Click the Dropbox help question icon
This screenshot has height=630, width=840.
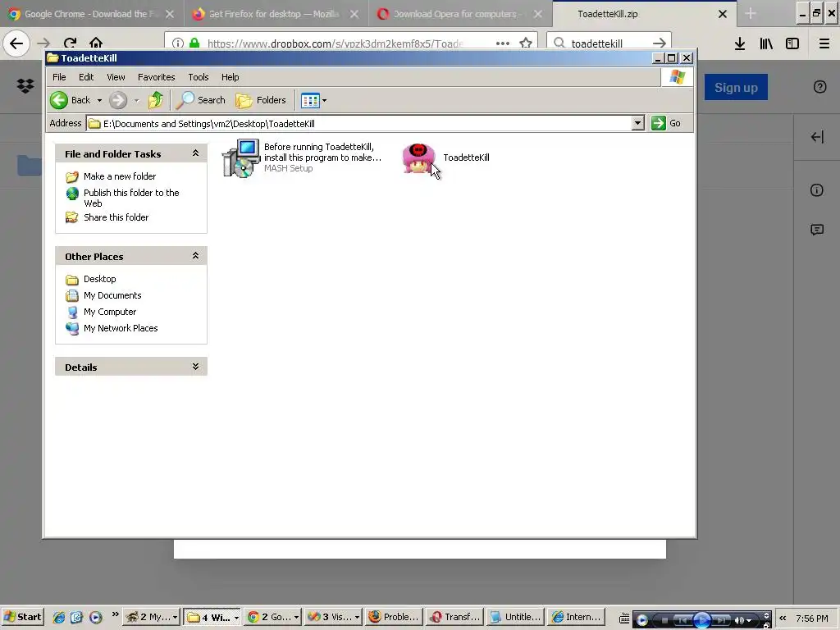point(819,87)
